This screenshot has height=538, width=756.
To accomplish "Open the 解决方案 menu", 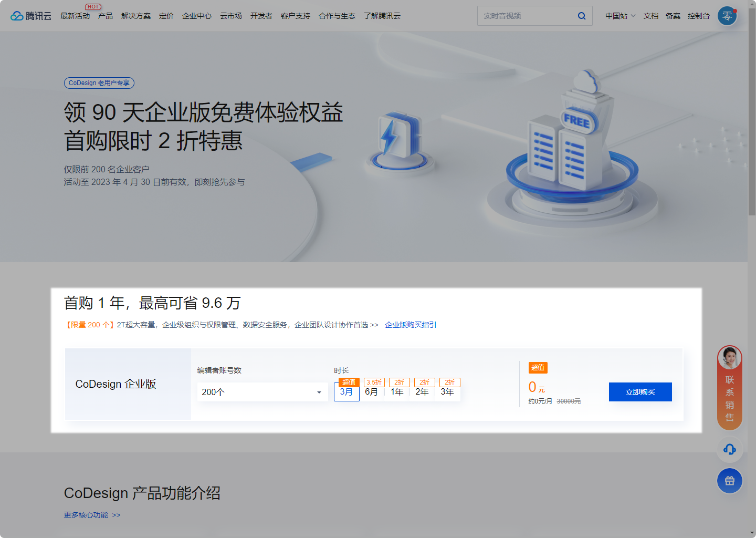I will tap(136, 16).
